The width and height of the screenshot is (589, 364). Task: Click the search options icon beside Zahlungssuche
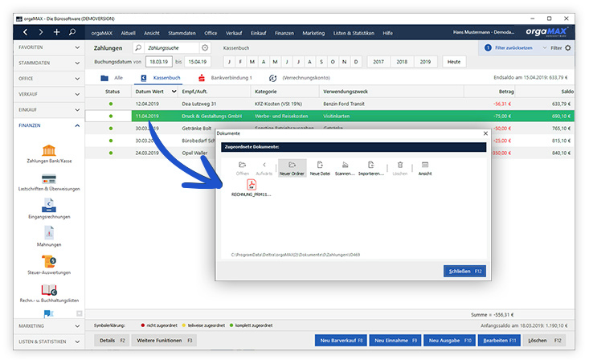pyautogui.click(x=205, y=47)
